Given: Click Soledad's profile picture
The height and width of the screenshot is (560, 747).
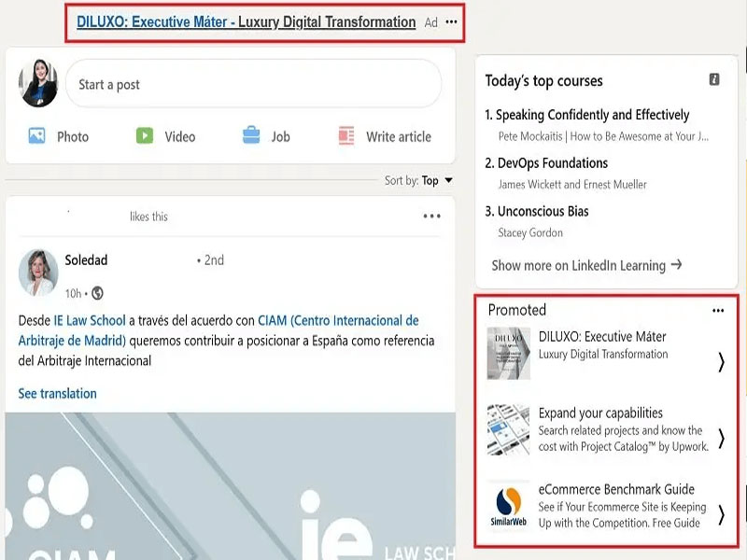Looking at the screenshot, I should click(38, 273).
